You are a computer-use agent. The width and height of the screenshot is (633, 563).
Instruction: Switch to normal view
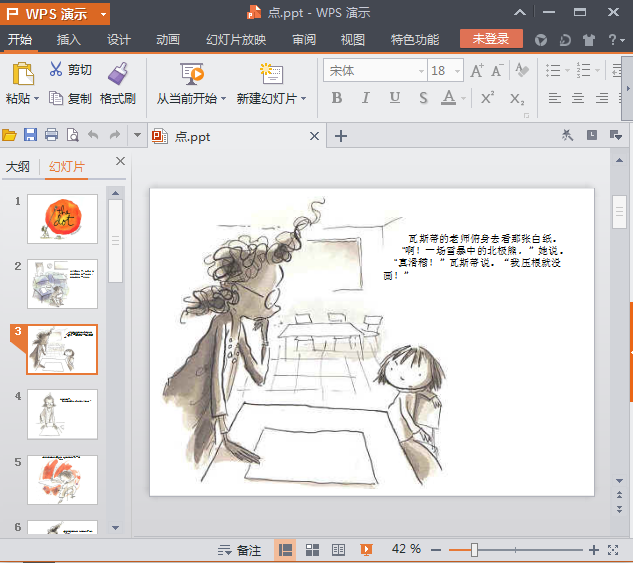pyautogui.click(x=285, y=550)
